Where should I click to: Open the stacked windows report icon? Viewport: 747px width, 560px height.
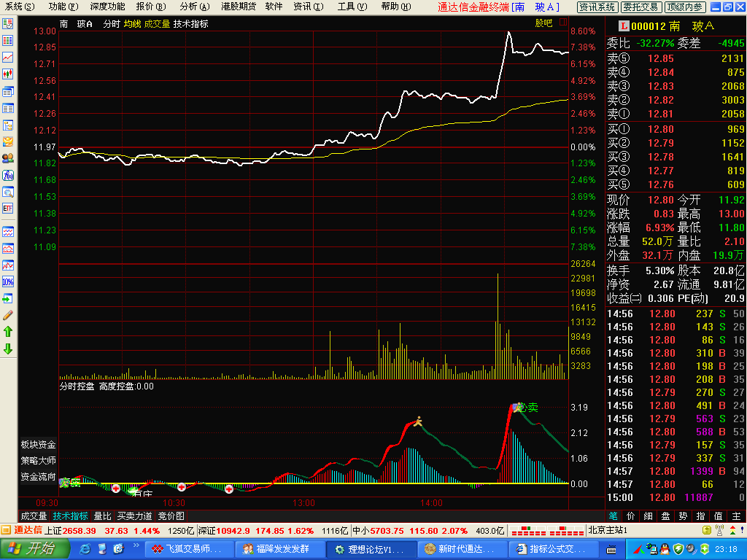(x=7, y=91)
